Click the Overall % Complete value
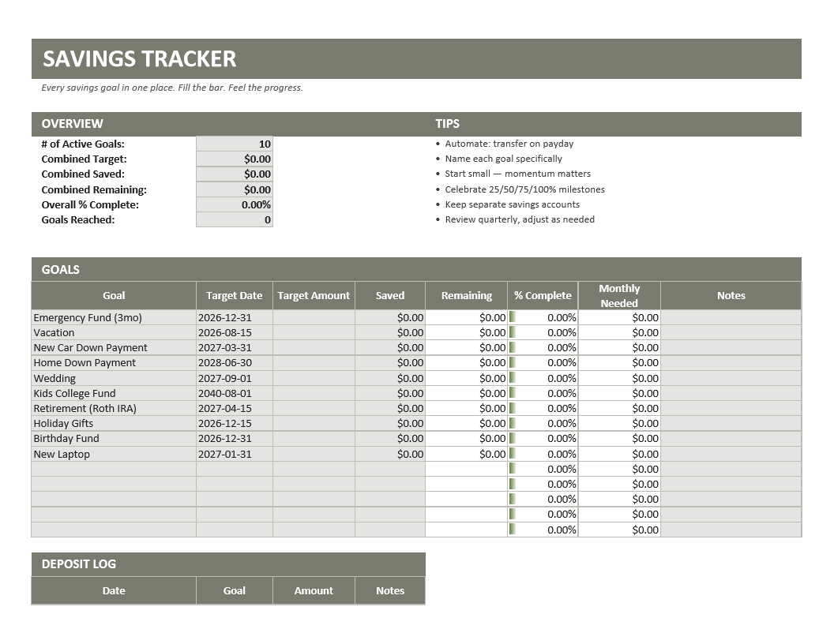 (x=234, y=204)
